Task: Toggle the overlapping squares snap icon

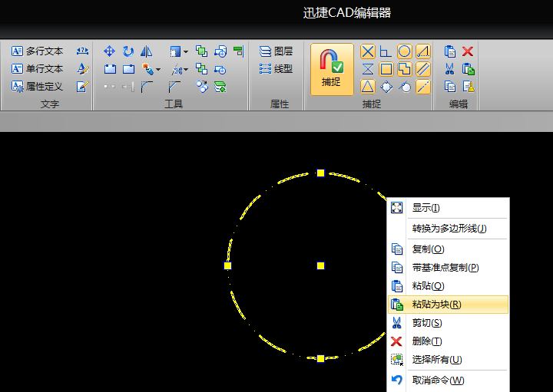Action: click(405, 69)
